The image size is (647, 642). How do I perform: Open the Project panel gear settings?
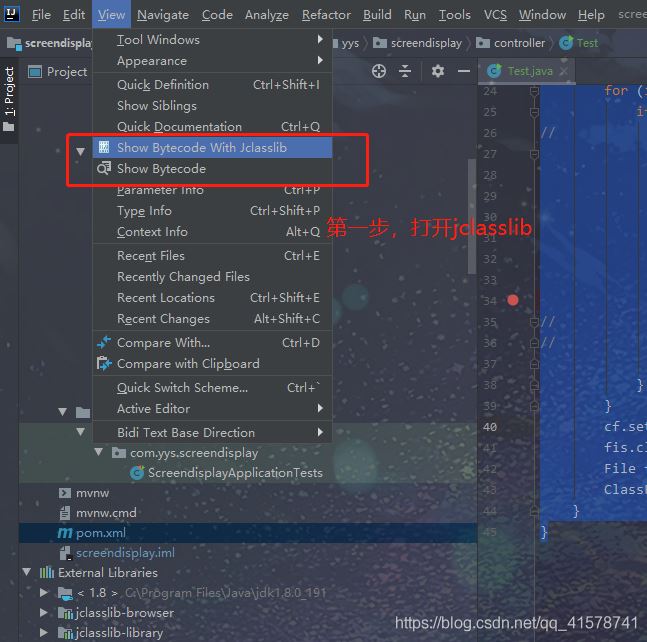point(438,71)
